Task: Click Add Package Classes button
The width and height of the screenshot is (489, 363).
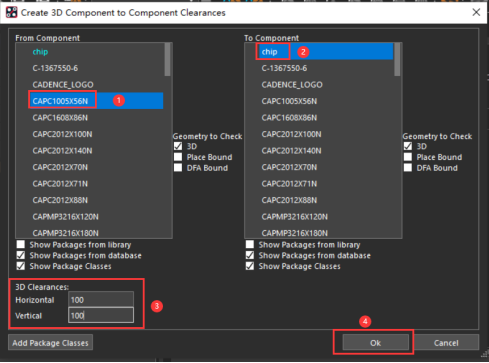Action: 50,343
